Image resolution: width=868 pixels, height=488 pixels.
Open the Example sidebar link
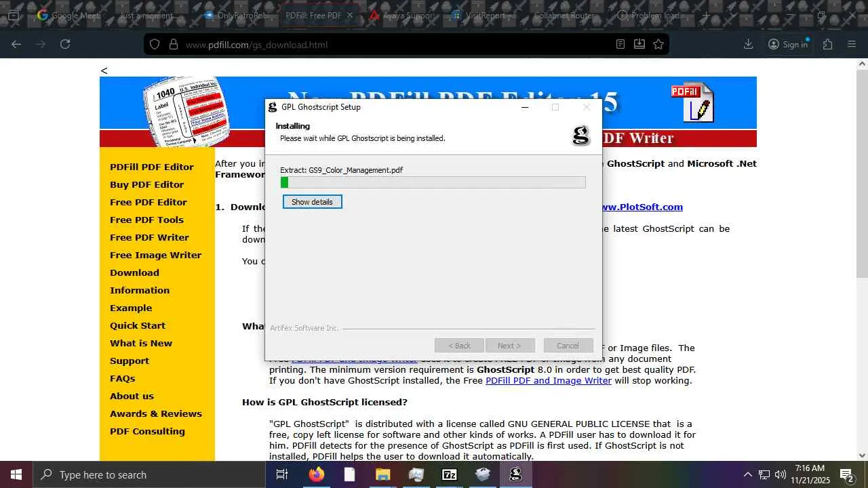131,308
